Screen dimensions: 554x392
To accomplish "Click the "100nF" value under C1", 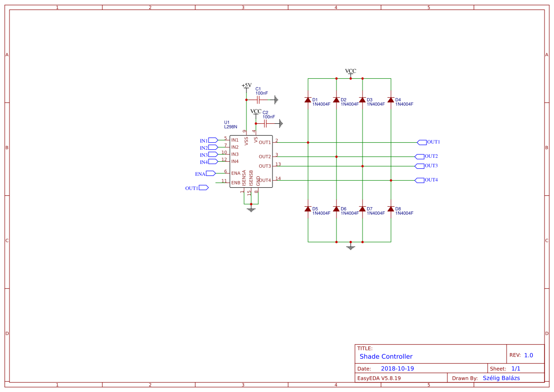I will (x=262, y=93).
